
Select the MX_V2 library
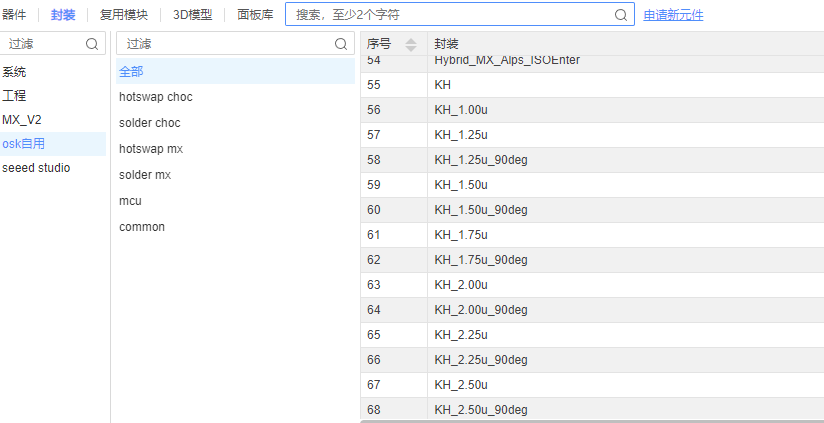click(x=22, y=120)
